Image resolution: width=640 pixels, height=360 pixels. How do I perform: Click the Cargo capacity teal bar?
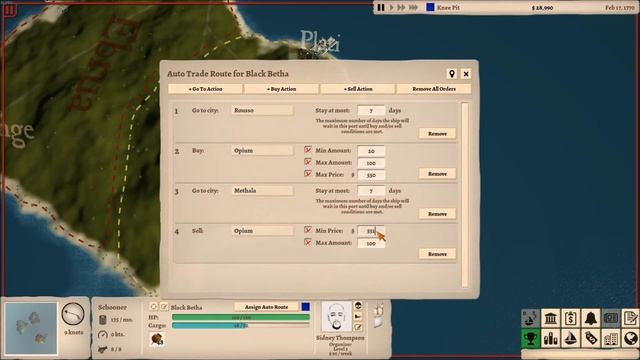pos(241,325)
